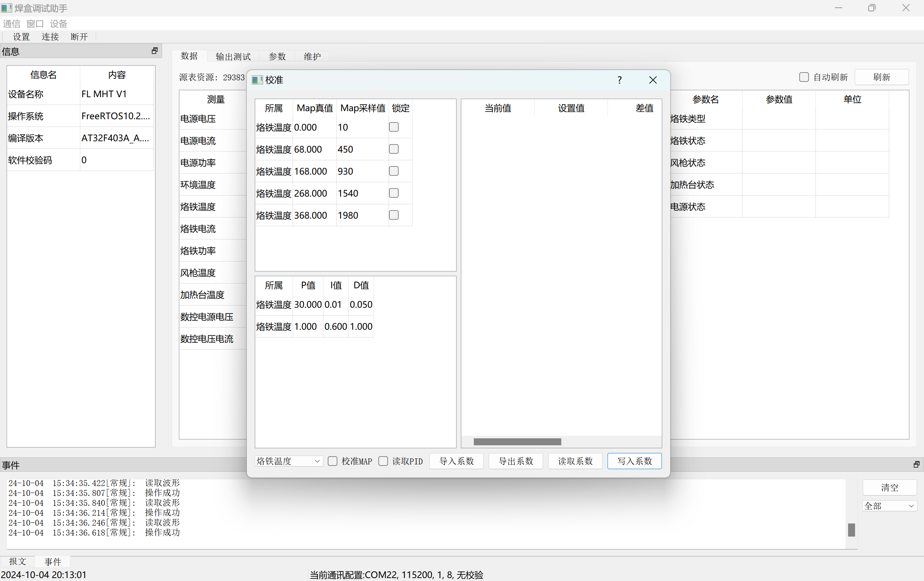Click the 导入系数 button
Image resolution: width=924 pixels, height=581 pixels.
(x=456, y=461)
